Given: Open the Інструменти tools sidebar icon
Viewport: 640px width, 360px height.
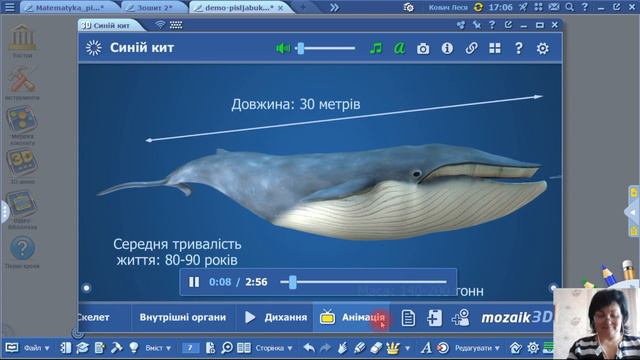Looking at the screenshot, I should click(x=22, y=82).
